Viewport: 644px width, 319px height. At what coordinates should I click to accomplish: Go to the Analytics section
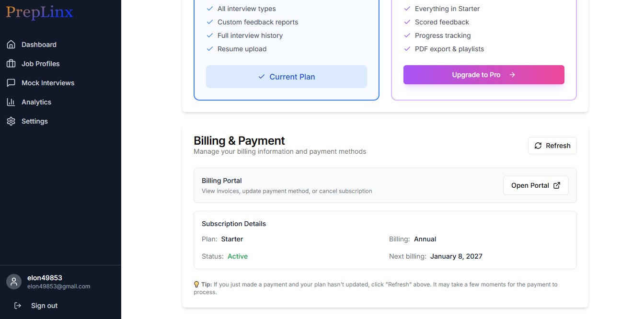tap(36, 102)
